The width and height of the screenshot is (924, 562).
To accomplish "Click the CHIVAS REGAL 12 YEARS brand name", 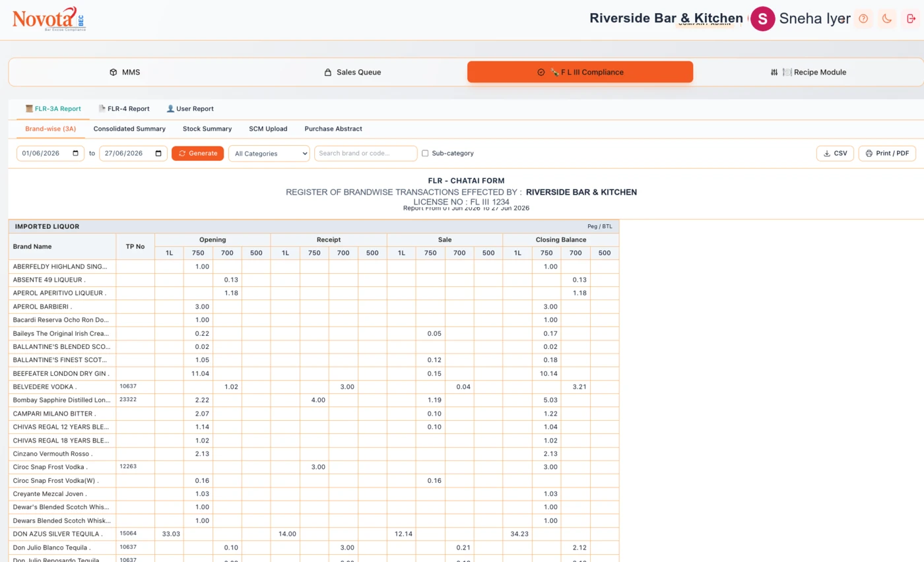I will click(x=61, y=427).
